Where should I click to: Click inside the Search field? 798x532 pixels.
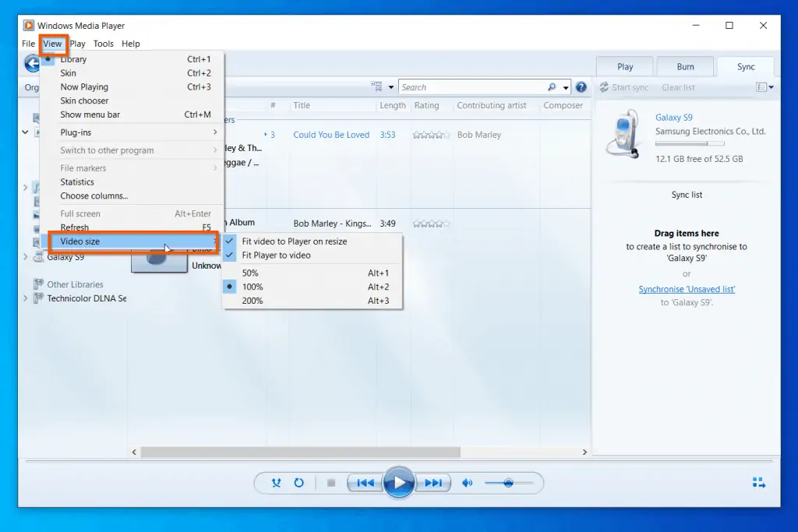[x=468, y=86]
